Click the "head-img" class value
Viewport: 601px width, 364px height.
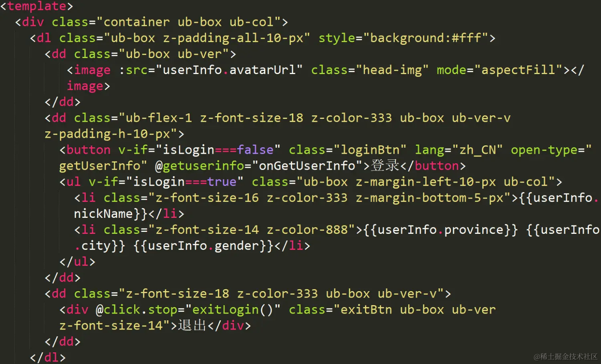(392, 70)
